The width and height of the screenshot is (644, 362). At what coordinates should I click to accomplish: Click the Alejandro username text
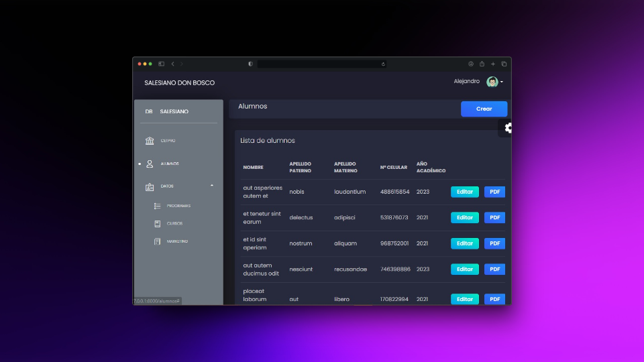(467, 81)
